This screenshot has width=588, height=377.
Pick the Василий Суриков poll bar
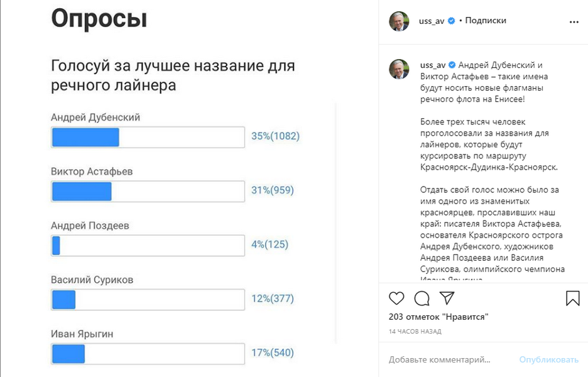pyautogui.click(x=148, y=300)
